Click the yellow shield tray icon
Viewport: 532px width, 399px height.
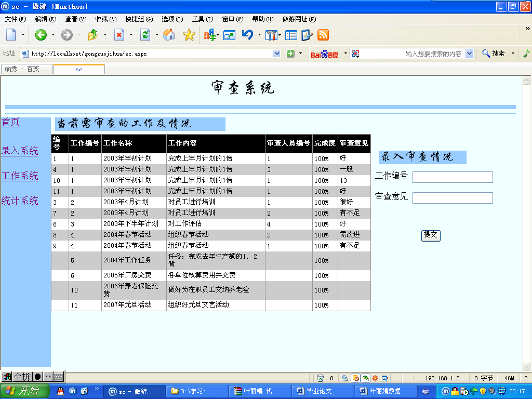click(483, 391)
